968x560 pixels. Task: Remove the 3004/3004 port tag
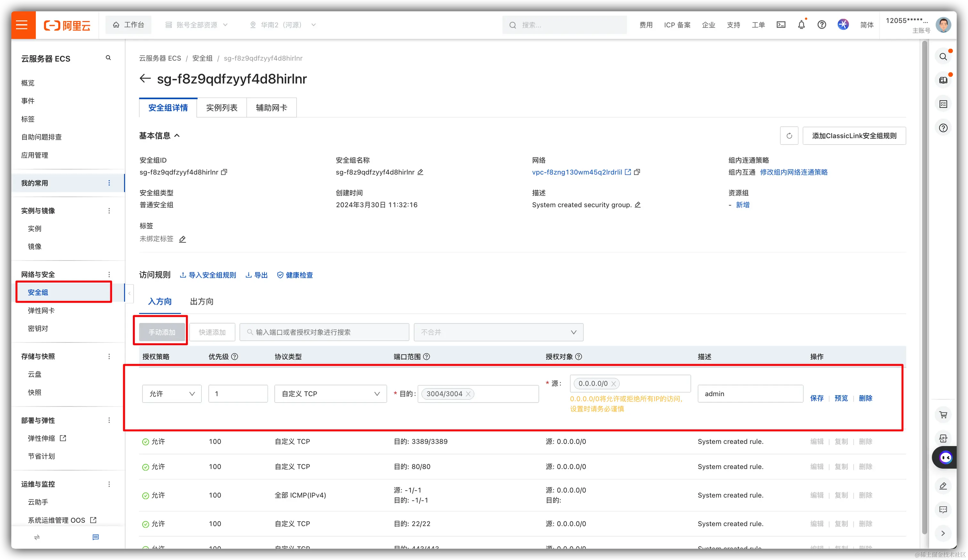click(x=468, y=394)
